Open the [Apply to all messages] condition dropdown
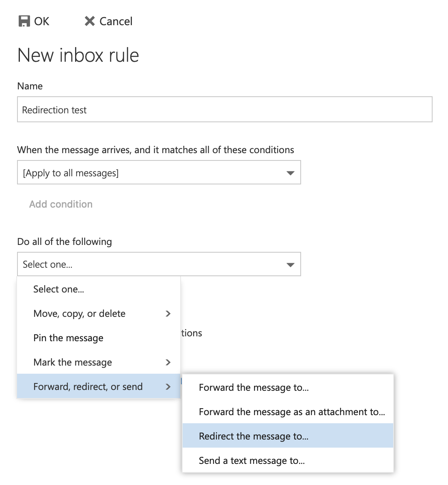The image size is (448, 485). coord(158,172)
